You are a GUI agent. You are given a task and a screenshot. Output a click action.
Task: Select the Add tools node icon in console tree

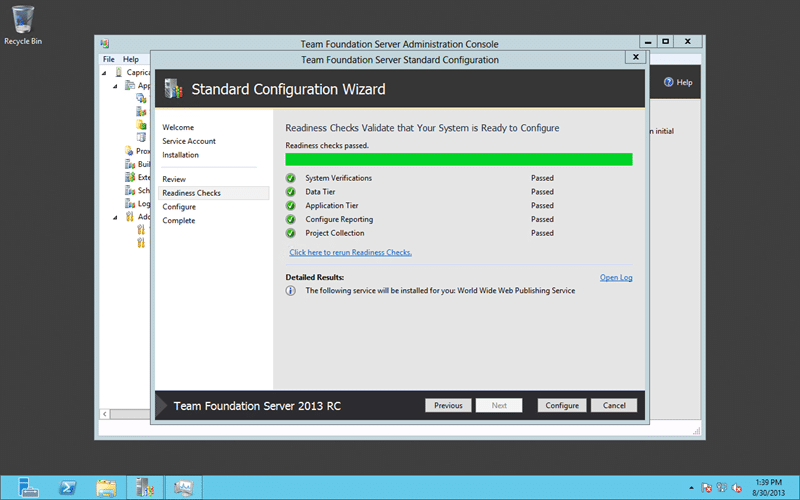click(130, 217)
